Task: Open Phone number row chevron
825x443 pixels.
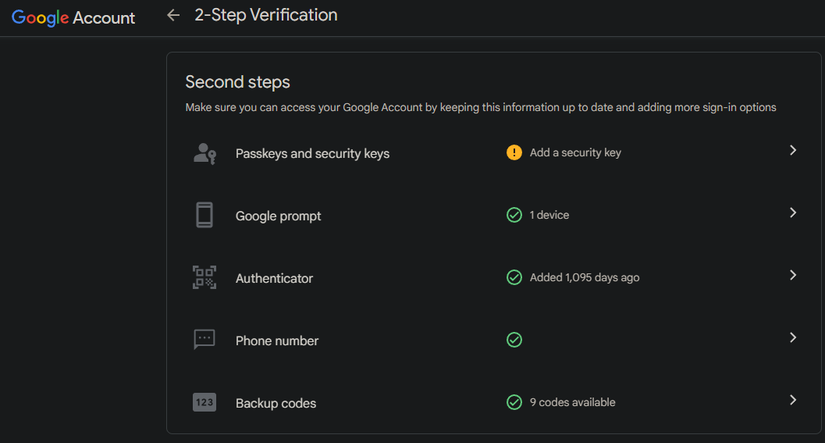Action: coord(793,338)
